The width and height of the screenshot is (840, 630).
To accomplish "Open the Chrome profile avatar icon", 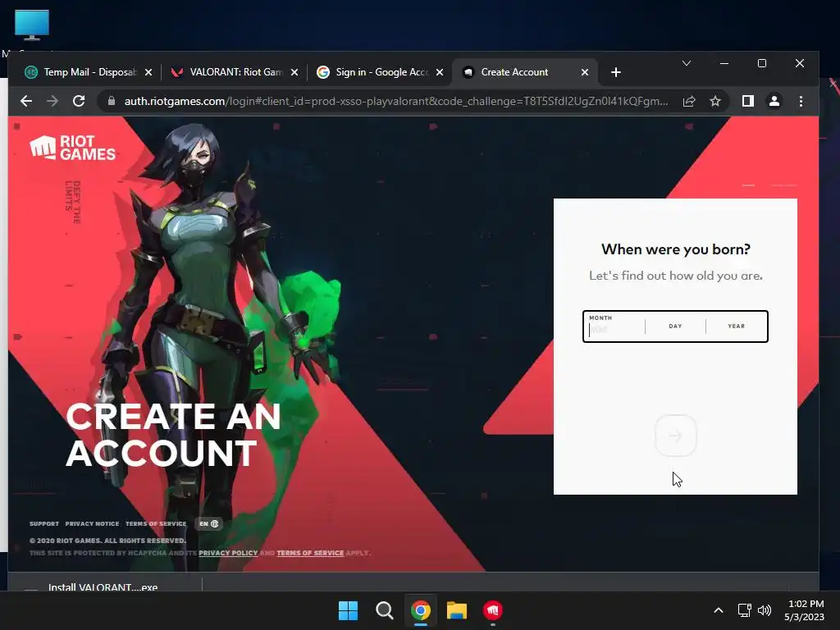I will [x=774, y=101].
